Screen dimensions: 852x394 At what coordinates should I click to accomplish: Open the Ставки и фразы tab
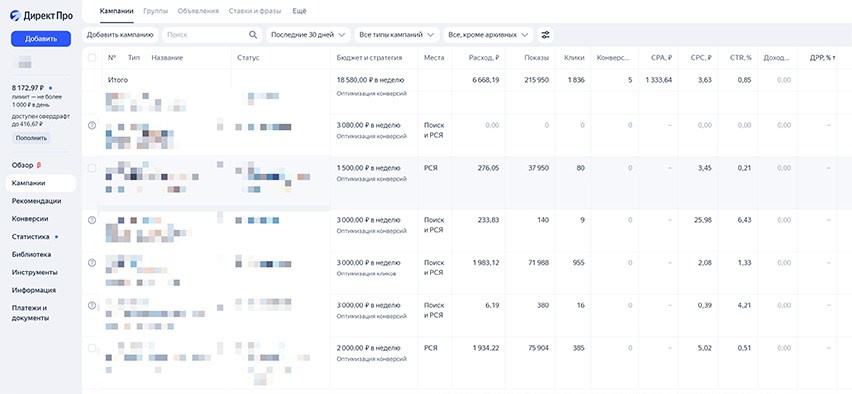point(255,11)
